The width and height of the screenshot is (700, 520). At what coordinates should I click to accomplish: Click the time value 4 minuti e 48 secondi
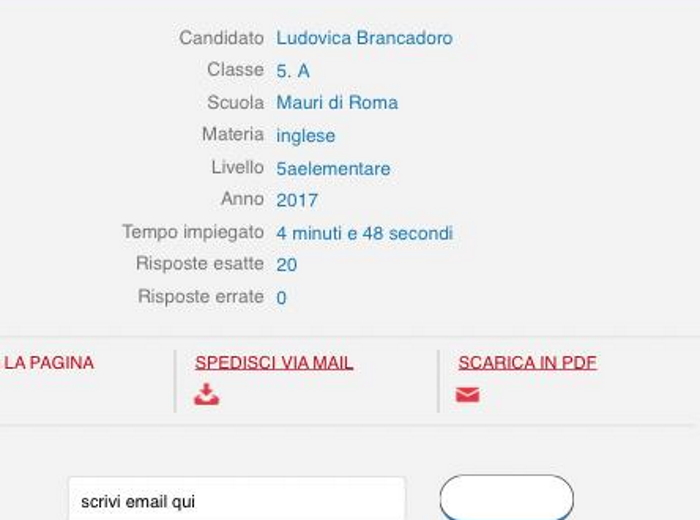pos(364,233)
